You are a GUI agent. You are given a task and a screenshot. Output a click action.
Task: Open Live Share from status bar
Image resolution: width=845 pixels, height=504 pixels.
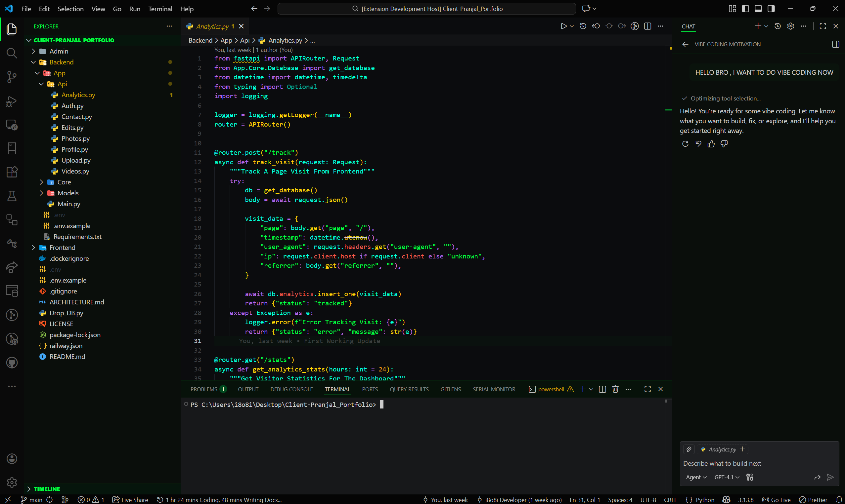coord(130,500)
